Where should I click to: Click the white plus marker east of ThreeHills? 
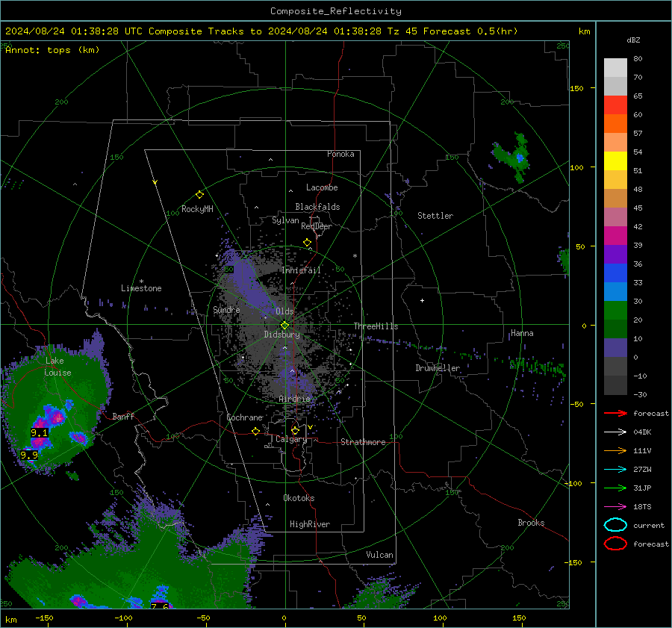pos(422,300)
